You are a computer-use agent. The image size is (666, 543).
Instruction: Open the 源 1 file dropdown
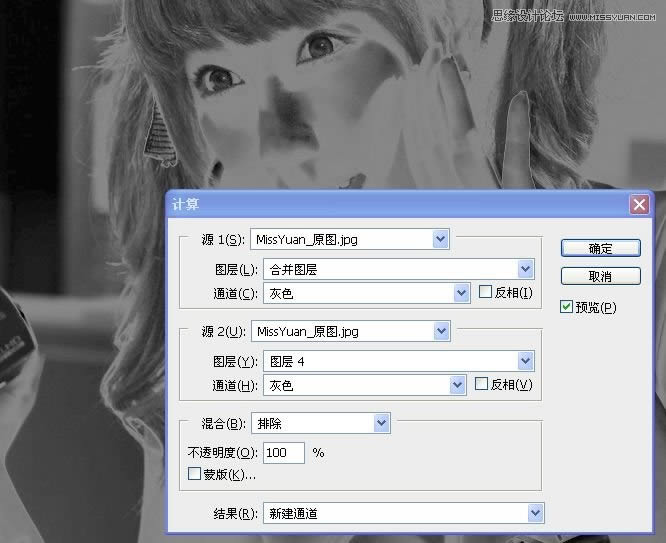[440, 239]
